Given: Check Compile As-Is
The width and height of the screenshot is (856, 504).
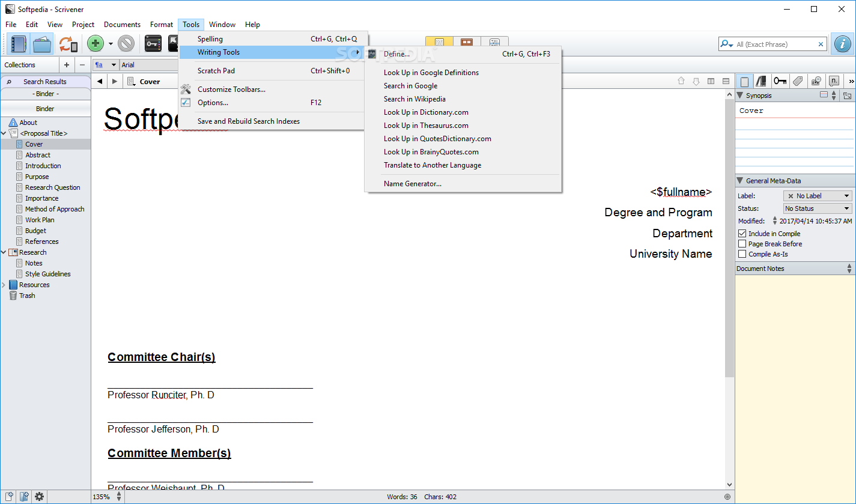Looking at the screenshot, I should tap(742, 254).
